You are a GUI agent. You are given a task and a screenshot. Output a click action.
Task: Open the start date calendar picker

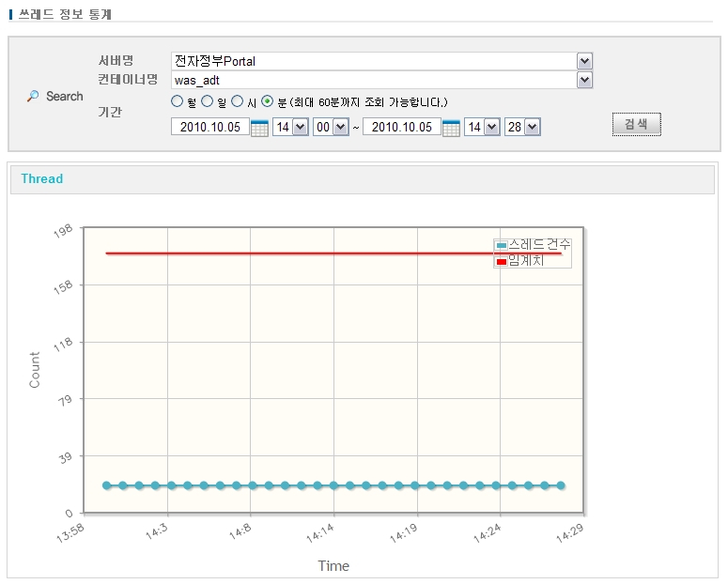[x=260, y=128]
